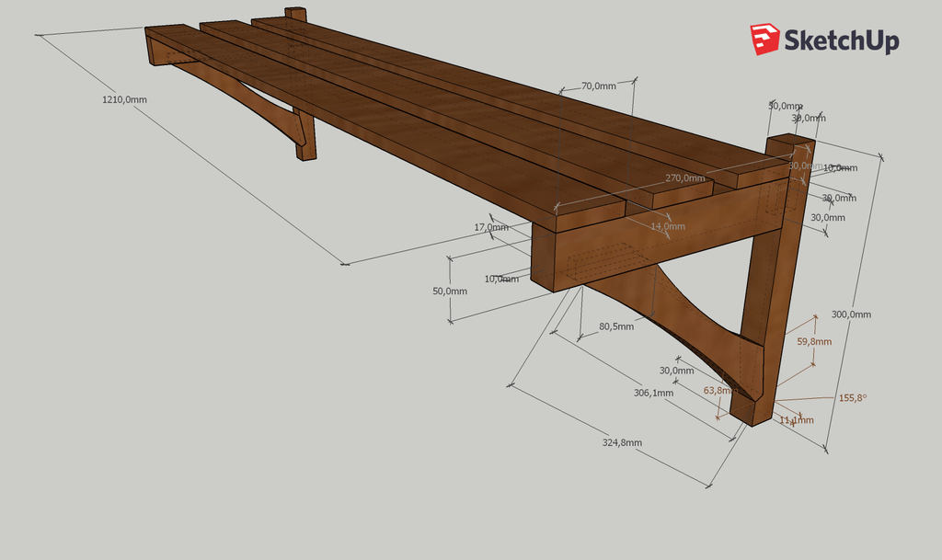The height and width of the screenshot is (560, 942).
Task: Select the 70,0mm plank width dimension
Action: [x=598, y=86]
